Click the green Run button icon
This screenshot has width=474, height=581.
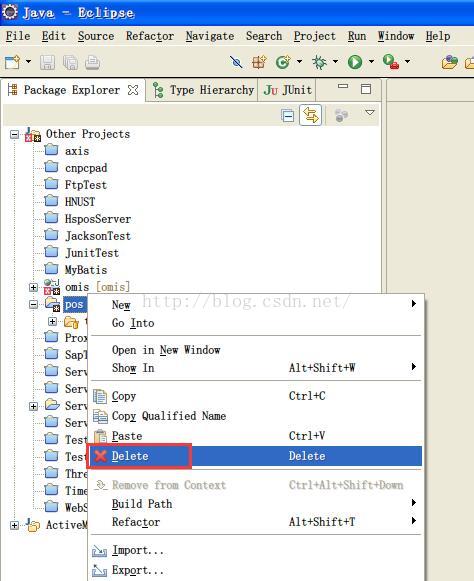pos(355,62)
